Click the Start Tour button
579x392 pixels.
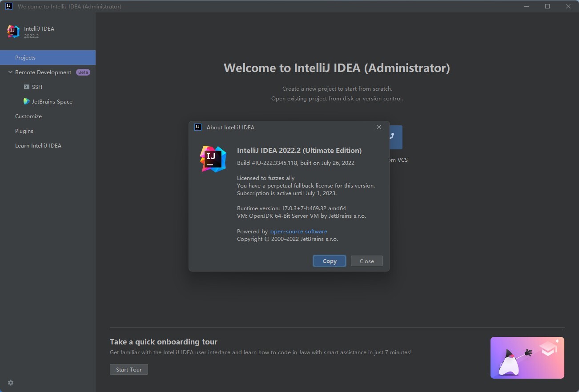[x=129, y=369]
